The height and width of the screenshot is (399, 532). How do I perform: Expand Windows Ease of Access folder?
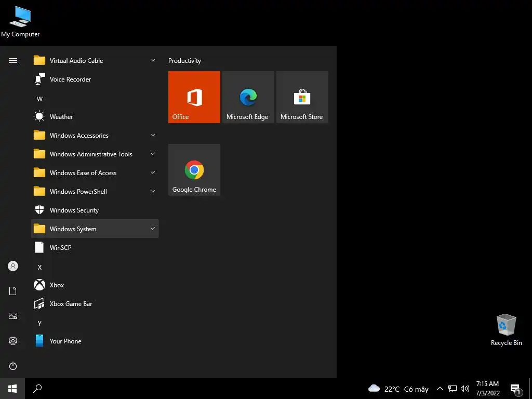[x=95, y=172]
